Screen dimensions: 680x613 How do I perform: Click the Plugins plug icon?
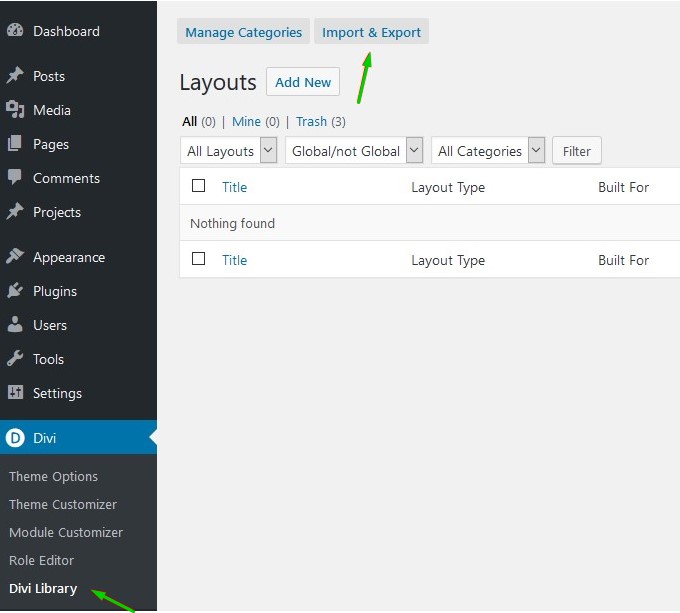tap(15, 291)
